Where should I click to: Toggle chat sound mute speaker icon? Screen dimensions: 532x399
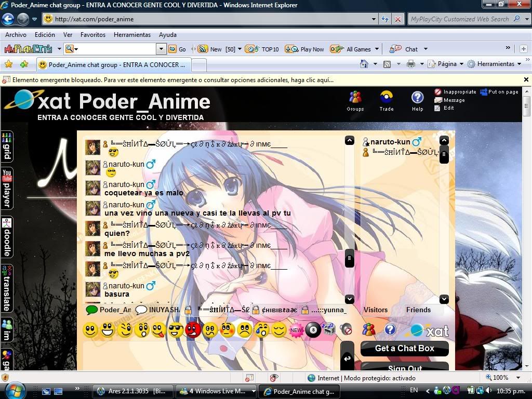345,329
